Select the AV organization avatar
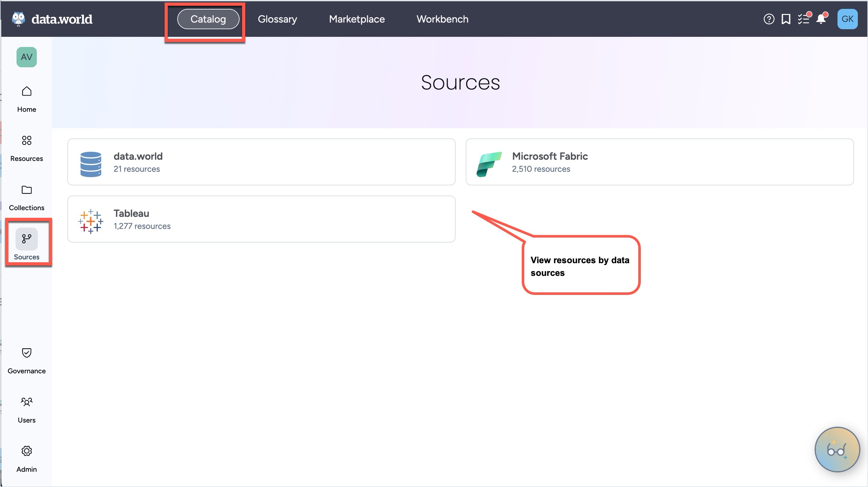Viewport: 868px width, 487px height. pyautogui.click(x=27, y=57)
